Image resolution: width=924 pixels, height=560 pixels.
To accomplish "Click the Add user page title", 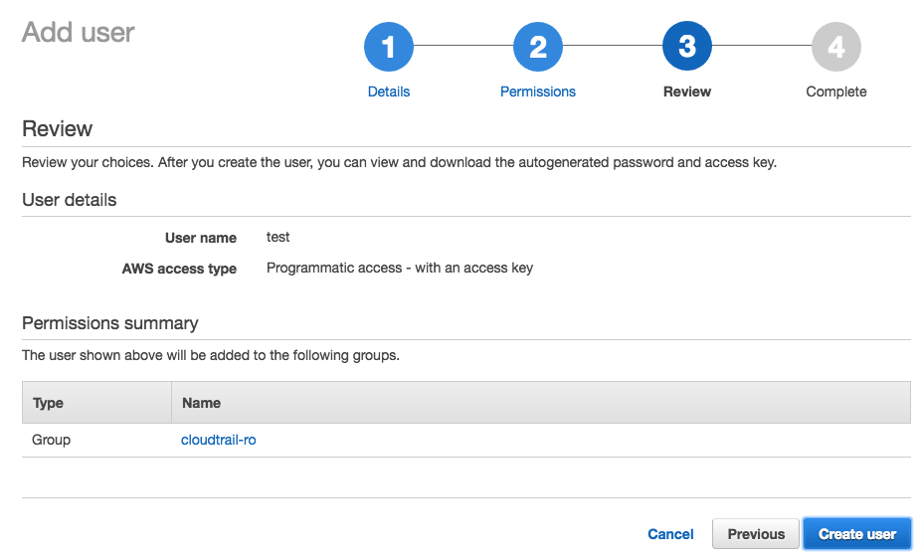I will (x=78, y=32).
